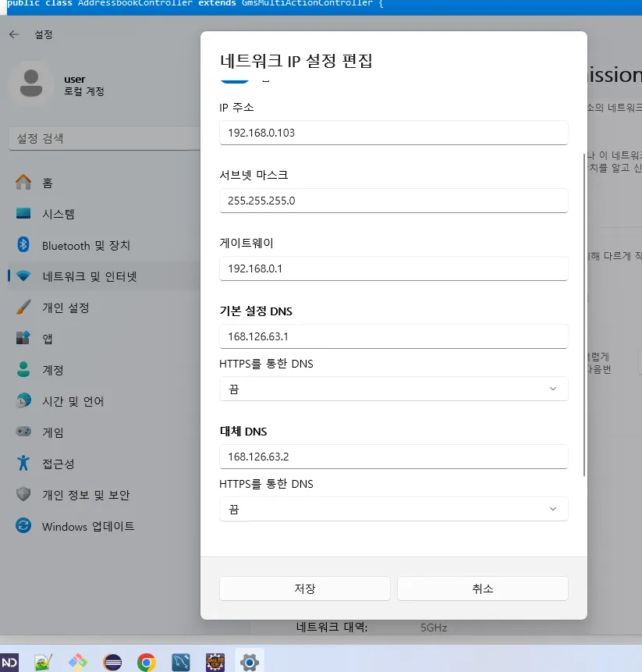Open the ND app on the taskbar
The image size is (642, 672).
click(x=9, y=662)
